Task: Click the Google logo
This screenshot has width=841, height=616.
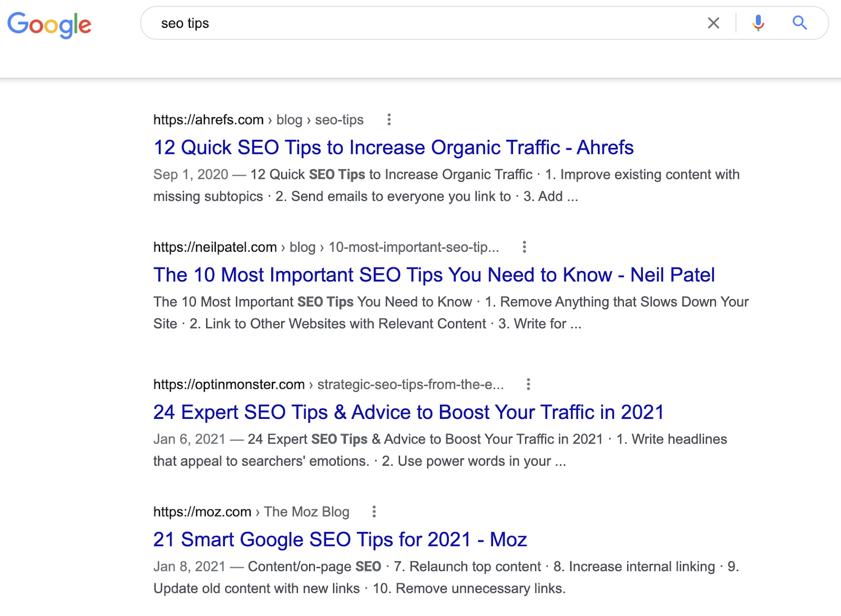Action: [x=49, y=24]
